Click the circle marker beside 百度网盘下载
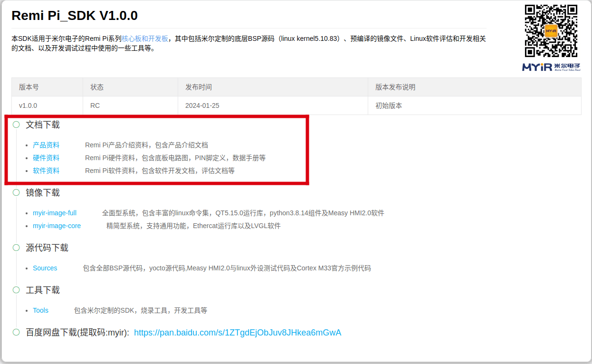 [16, 332]
